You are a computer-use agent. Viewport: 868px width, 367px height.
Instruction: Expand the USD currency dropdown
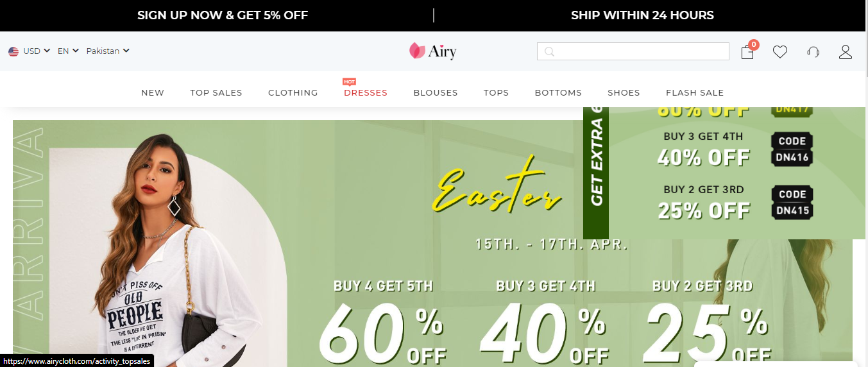[x=37, y=51]
